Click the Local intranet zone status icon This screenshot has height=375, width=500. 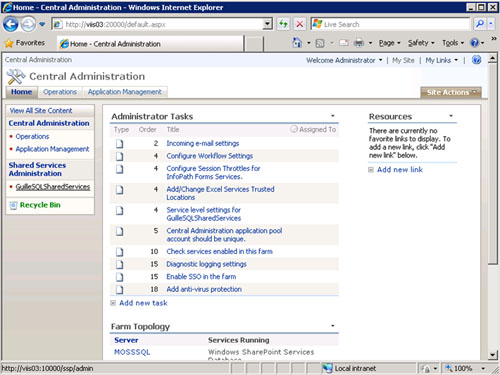coord(328,368)
